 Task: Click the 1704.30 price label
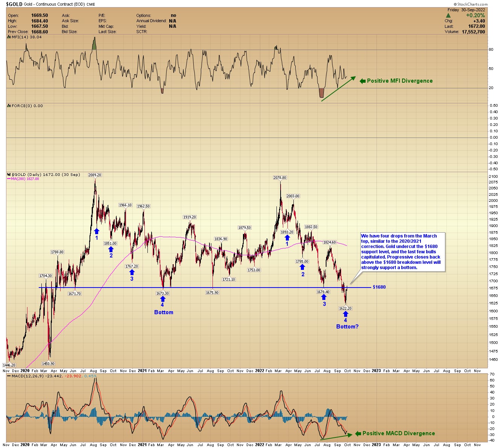tap(46, 275)
